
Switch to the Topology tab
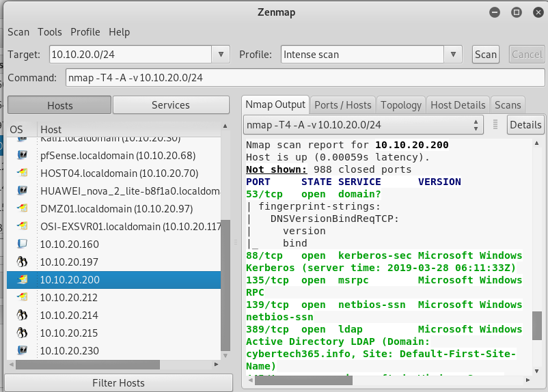[x=401, y=105]
